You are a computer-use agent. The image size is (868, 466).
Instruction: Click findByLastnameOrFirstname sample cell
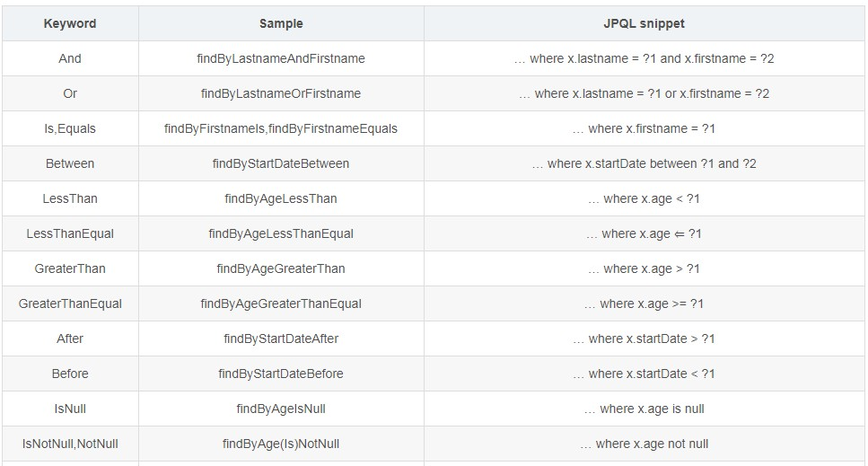tap(281, 93)
